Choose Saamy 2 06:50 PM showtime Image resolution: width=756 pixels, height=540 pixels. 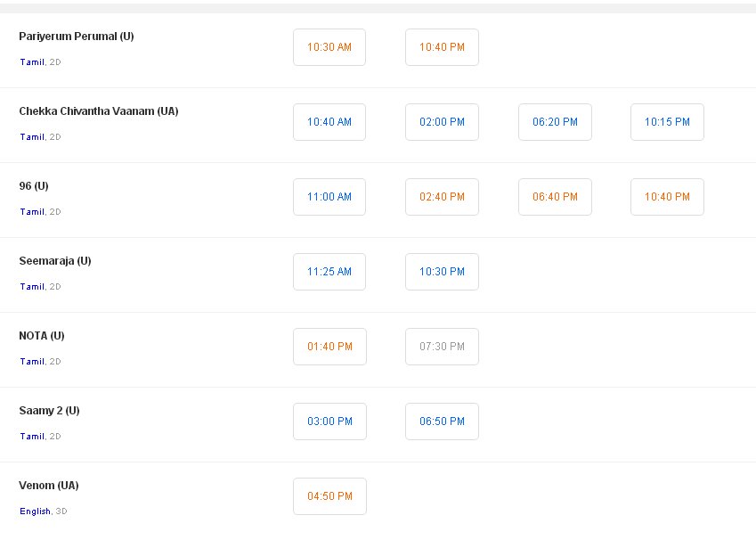point(443,421)
